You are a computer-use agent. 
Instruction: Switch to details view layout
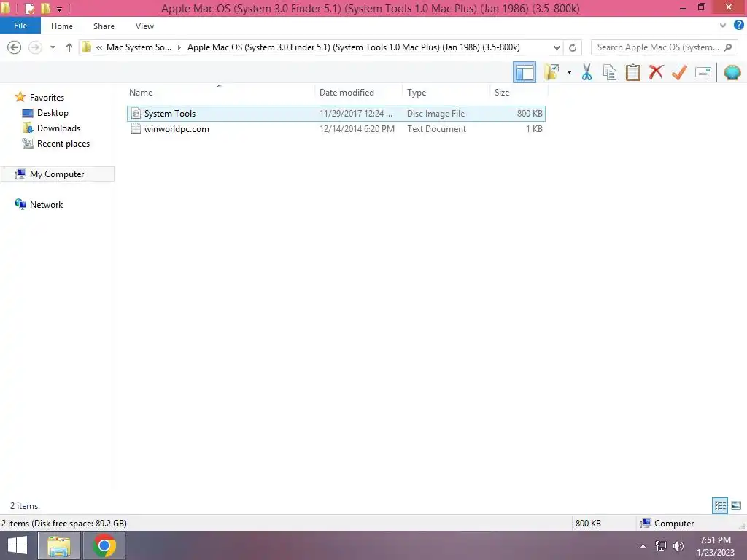[x=720, y=505]
